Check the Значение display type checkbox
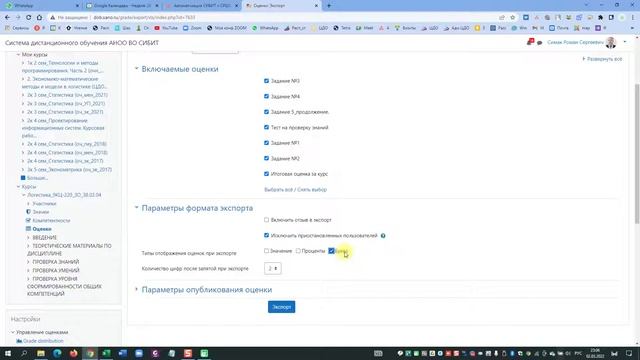This screenshot has height=360, width=640. (267, 251)
